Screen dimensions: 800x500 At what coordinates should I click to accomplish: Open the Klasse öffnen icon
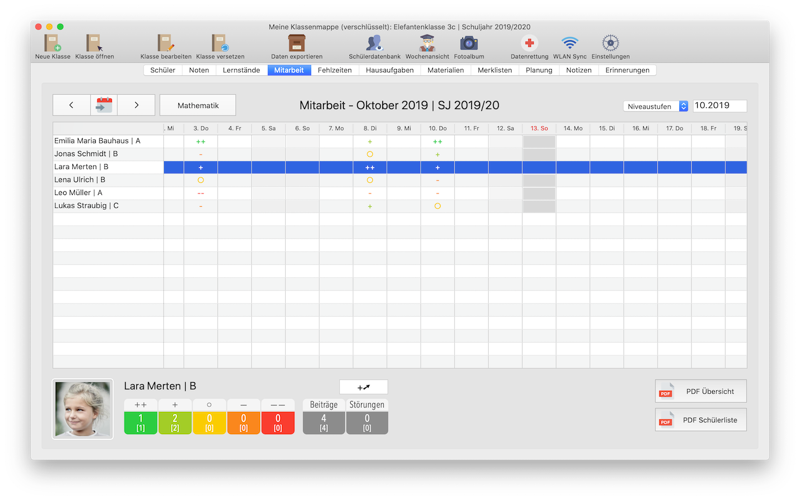tap(94, 45)
